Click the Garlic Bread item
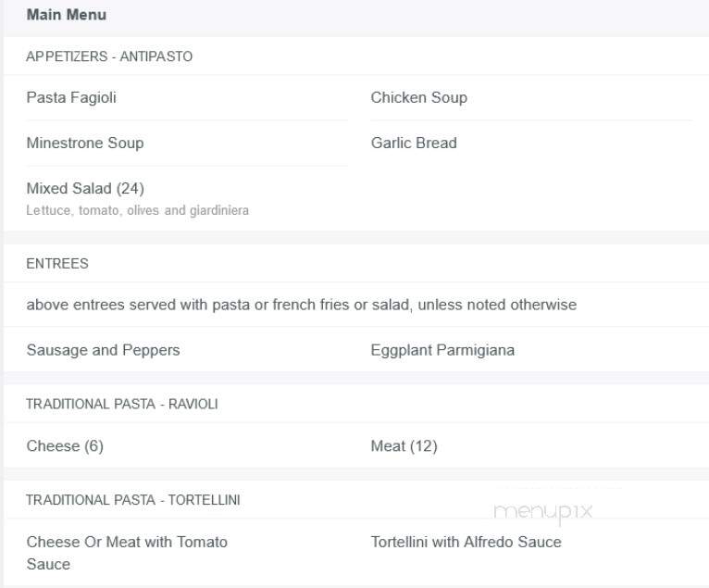The height and width of the screenshot is (588, 709). 414,143
